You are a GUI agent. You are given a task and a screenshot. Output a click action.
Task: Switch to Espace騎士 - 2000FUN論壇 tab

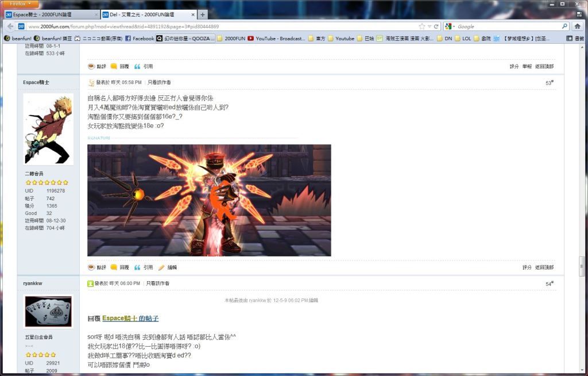tap(51, 14)
